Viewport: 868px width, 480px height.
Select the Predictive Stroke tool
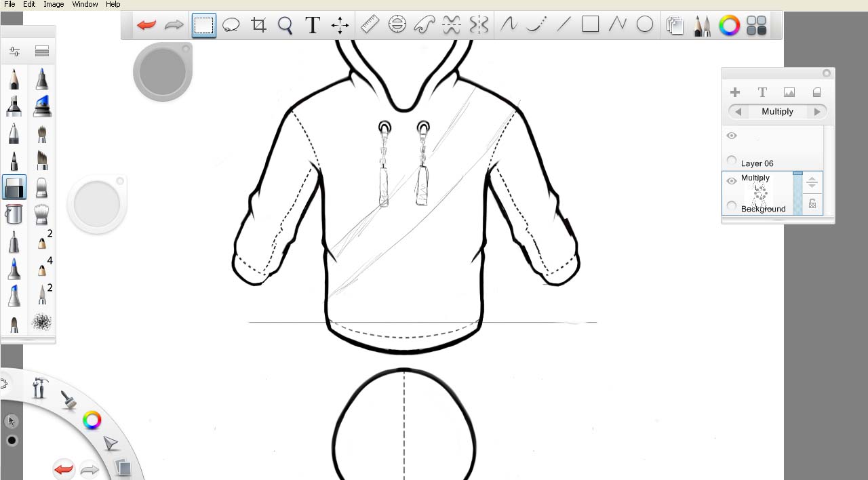536,25
